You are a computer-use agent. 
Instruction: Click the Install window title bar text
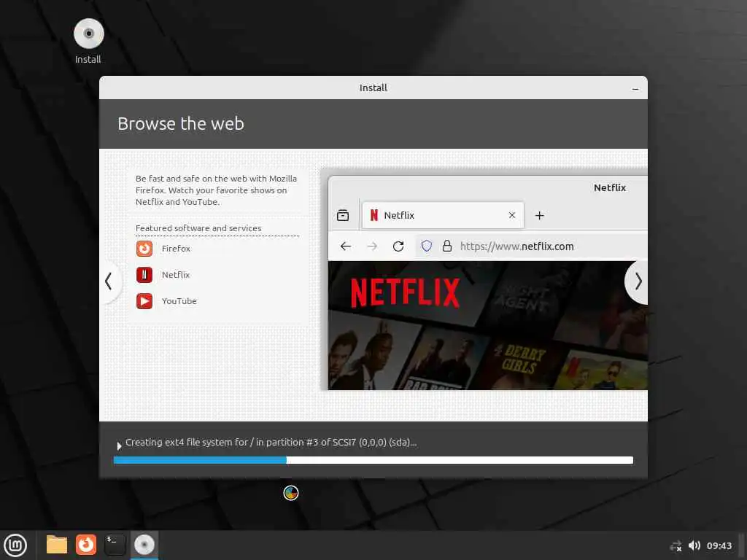tap(373, 87)
